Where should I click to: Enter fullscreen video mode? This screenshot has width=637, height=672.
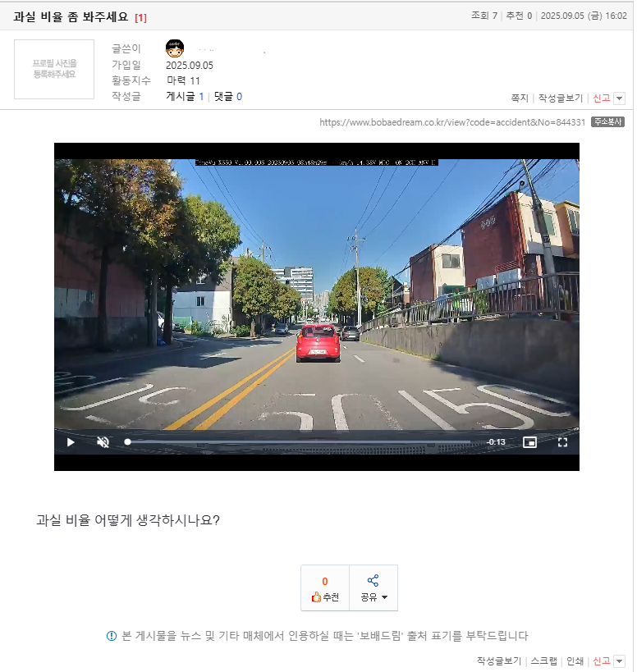point(562,442)
